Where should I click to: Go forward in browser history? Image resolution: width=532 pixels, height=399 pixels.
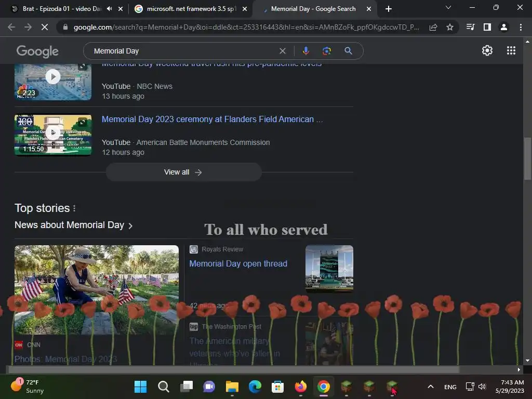click(28, 27)
